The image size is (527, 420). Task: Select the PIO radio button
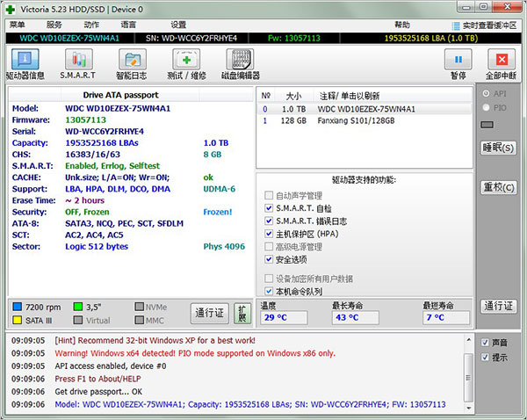pos(487,106)
